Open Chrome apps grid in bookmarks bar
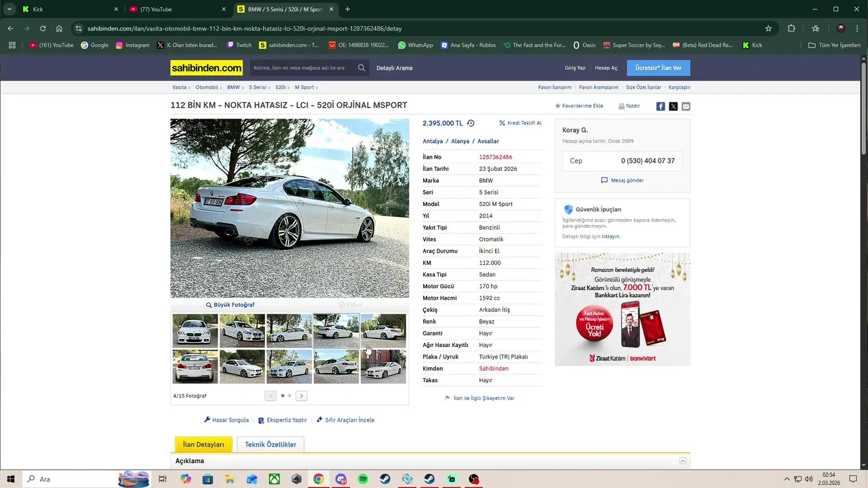868x488 pixels. [12, 45]
